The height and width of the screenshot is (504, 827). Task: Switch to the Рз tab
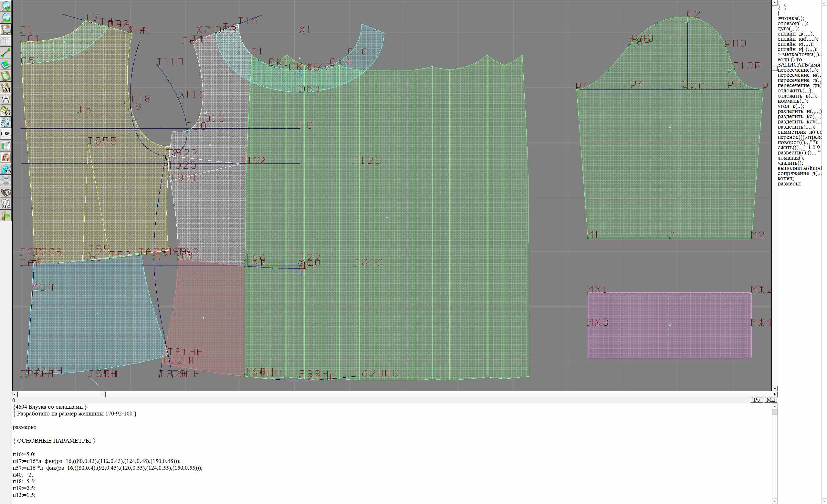pyautogui.click(x=757, y=400)
